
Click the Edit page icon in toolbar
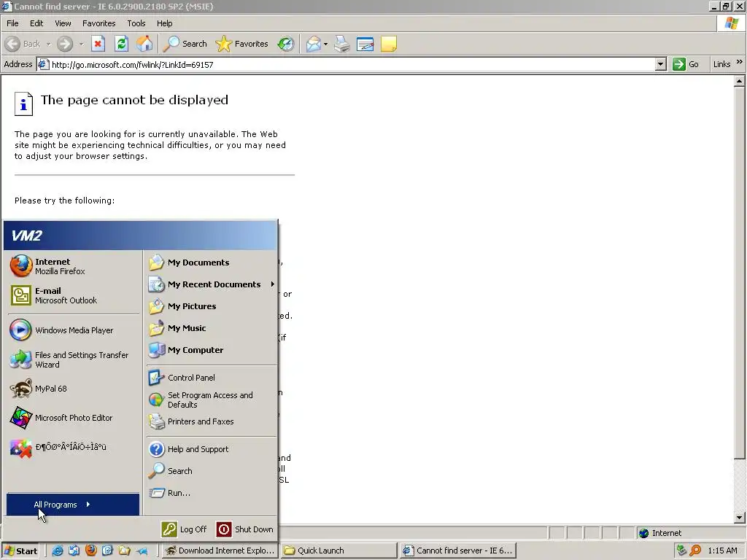[365, 44]
